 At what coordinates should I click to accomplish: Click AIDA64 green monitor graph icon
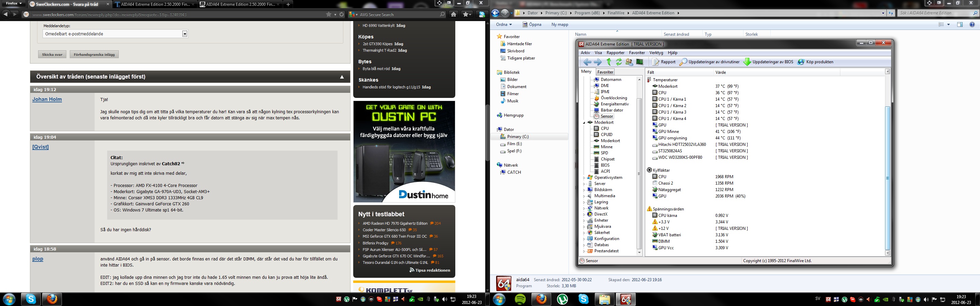[639, 62]
